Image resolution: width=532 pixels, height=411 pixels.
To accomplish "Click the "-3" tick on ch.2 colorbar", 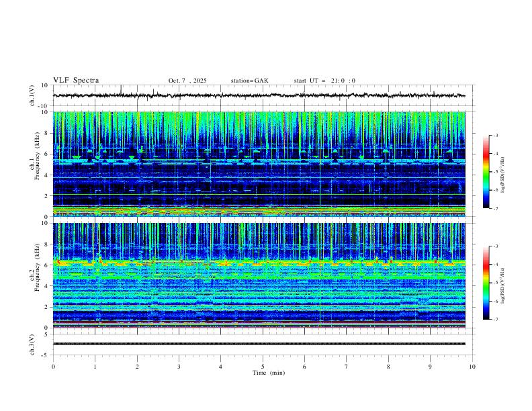I will pos(495,246).
